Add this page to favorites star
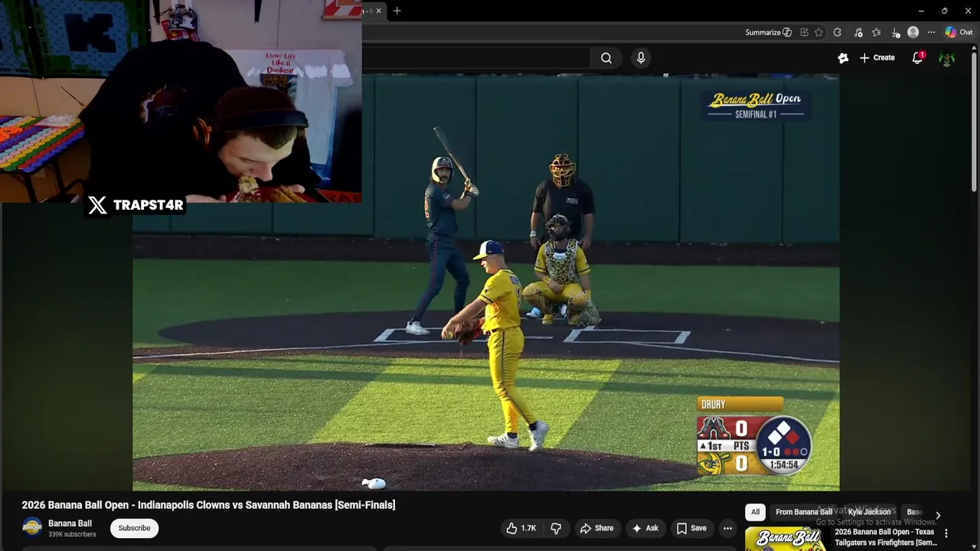This screenshot has width=980, height=551. [819, 32]
